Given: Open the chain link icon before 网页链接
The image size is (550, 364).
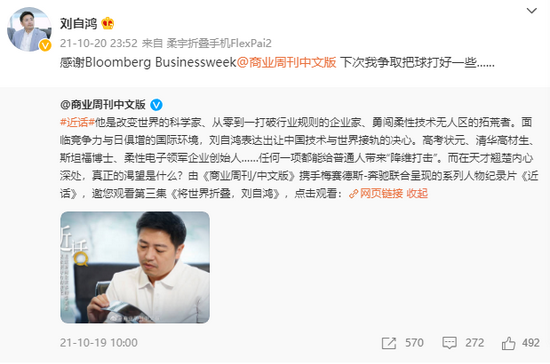Looking at the screenshot, I should point(353,194).
